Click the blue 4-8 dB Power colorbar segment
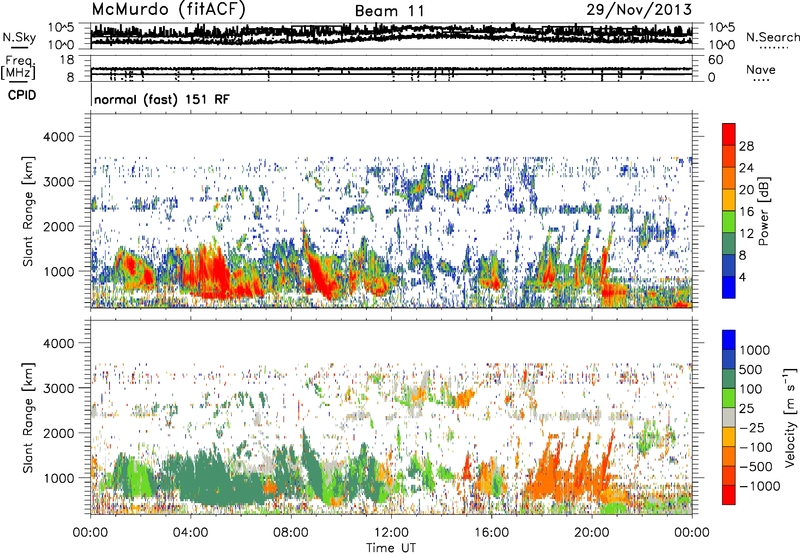 729,265
